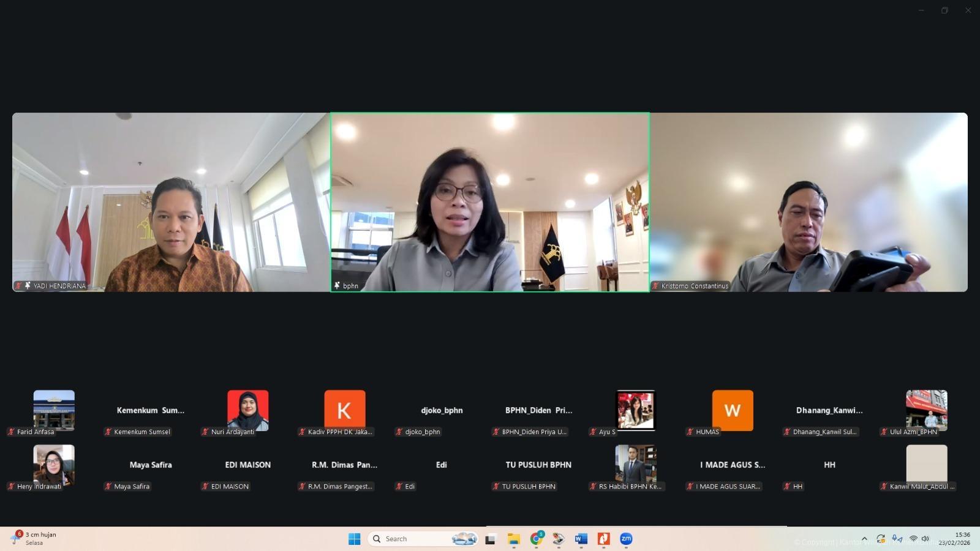Expand the hidden system tray icons
980x551 pixels.
tap(864, 539)
